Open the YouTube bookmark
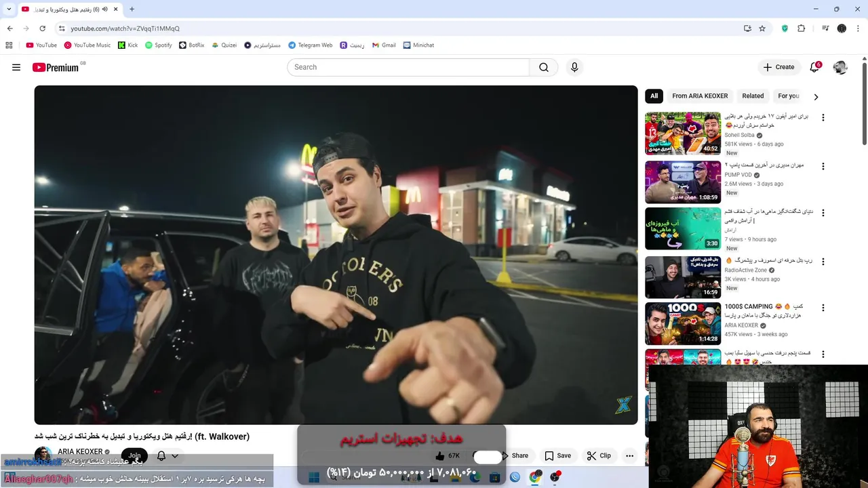This screenshot has height=488, width=868. coord(41,45)
